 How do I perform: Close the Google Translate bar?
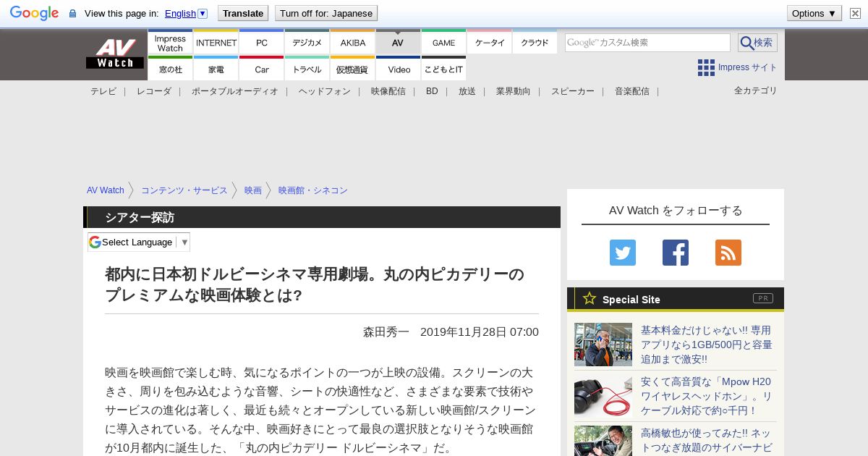tap(855, 13)
